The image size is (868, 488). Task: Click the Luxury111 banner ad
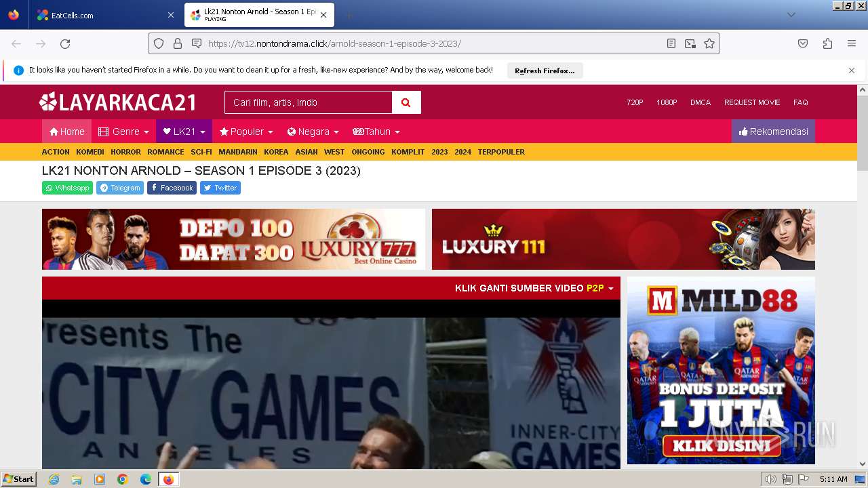click(623, 239)
